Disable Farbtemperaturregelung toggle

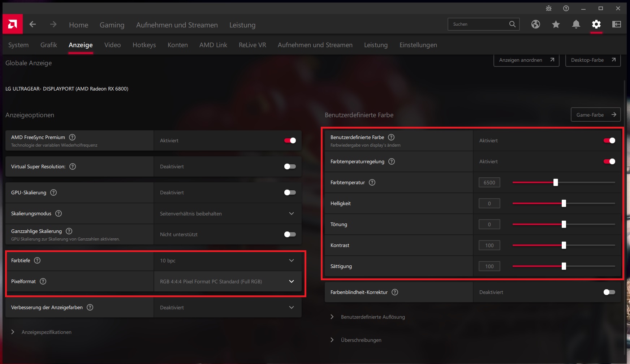(609, 161)
